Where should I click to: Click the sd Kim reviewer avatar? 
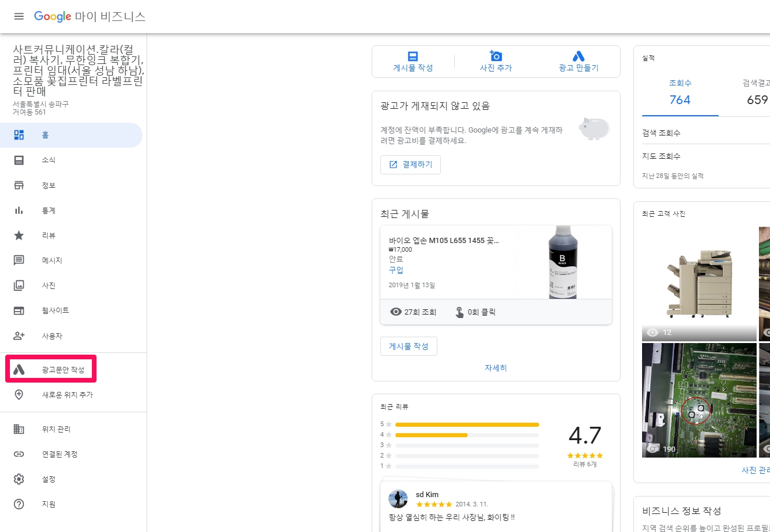tap(398, 499)
